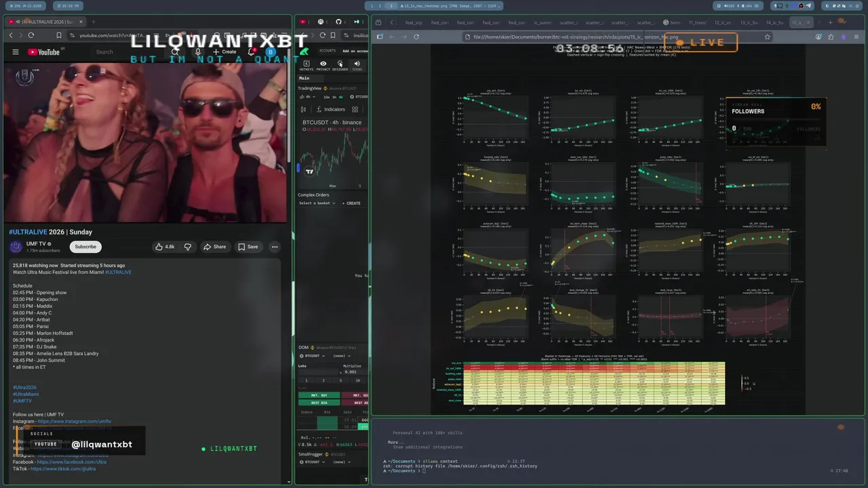This screenshot has height=488, width=868.
Task: Select the 1h timeframe
Action: [x=334, y=97]
